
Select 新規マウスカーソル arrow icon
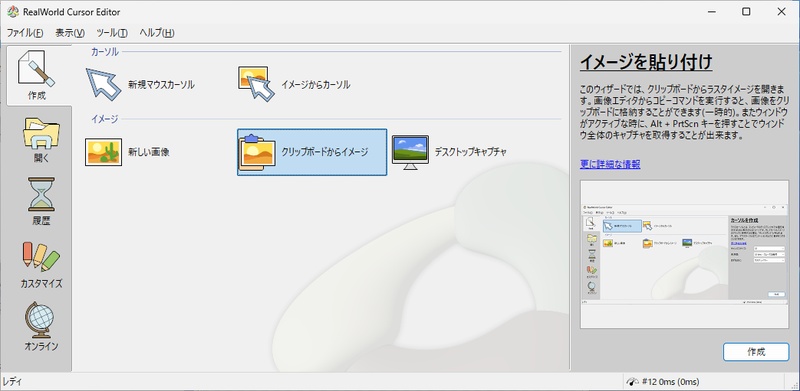click(x=104, y=84)
